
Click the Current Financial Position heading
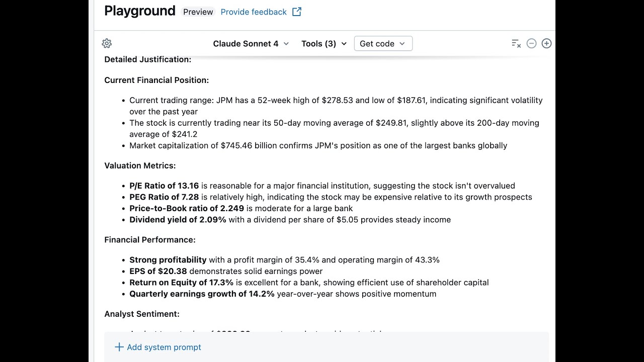[x=156, y=80]
